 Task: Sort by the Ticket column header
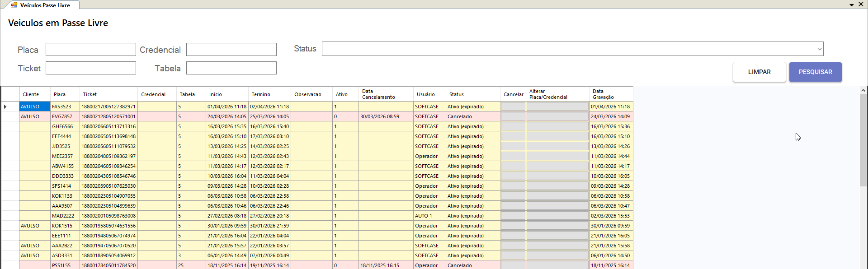tap(108, 94)
